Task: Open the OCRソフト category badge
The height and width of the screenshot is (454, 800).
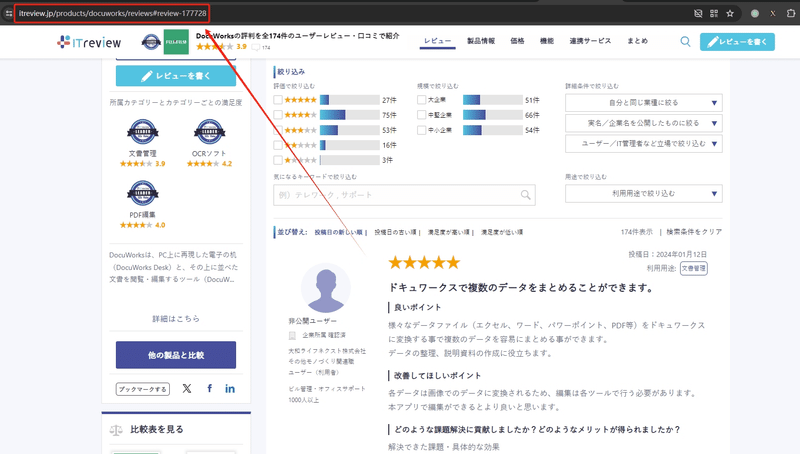Action: coord(209,132)
